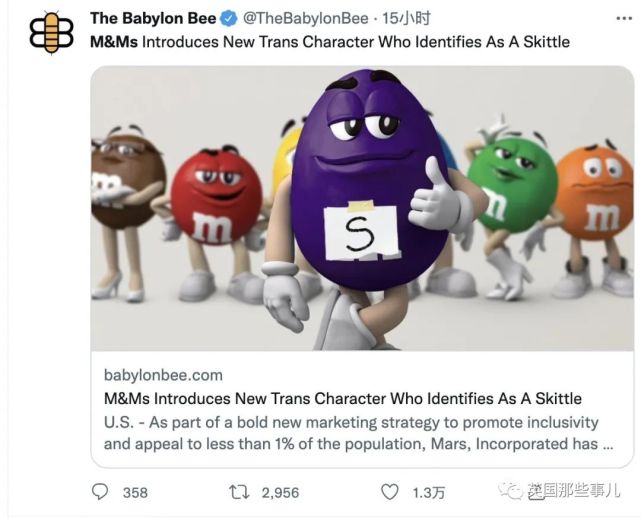Click the S paper note on the purple character
Image resolution: width=641 pixels, height=518 pixels.
[359, 232]
